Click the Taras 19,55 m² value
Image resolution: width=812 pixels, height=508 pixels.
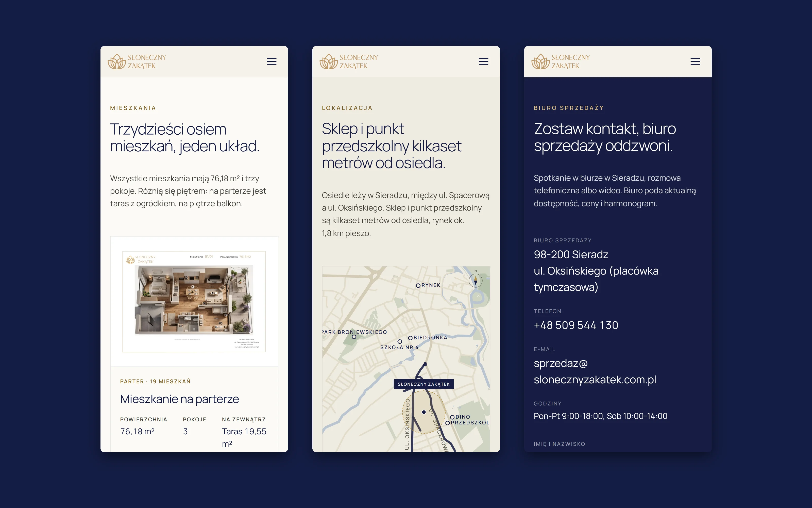(x=244, y=437)
